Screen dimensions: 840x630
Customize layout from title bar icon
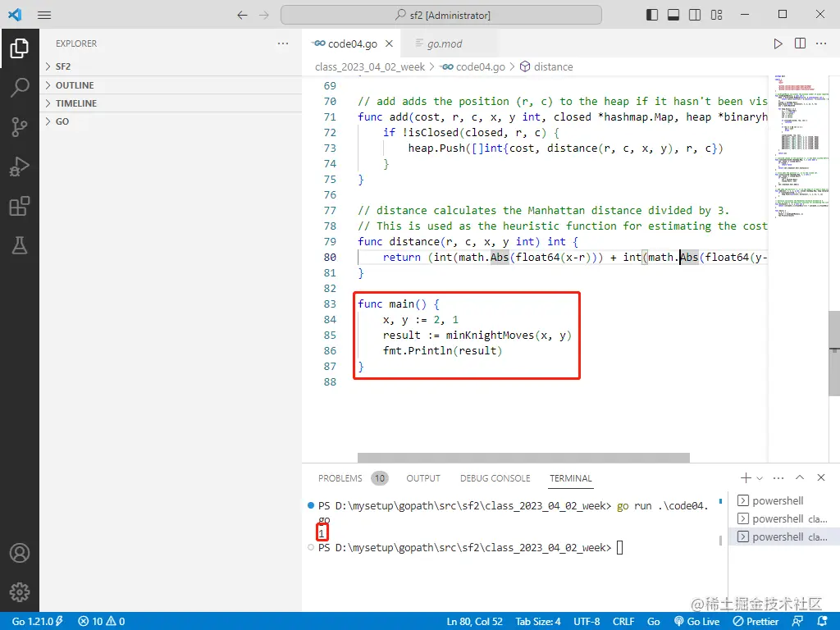tap(717, 15)
